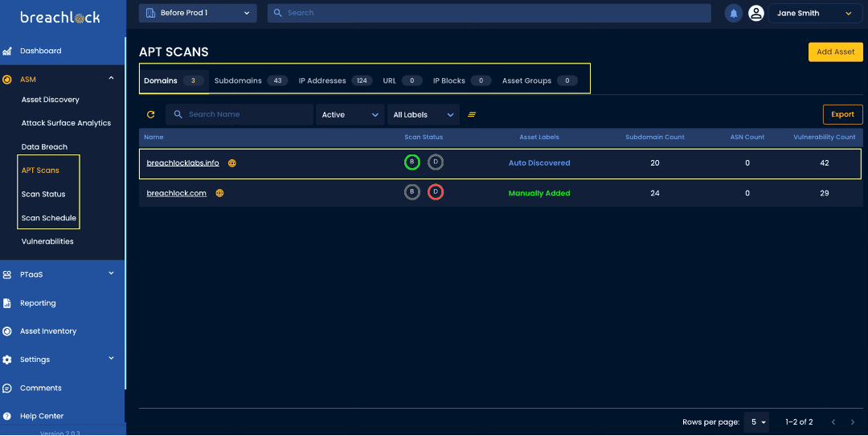
Task: Open Vulnerabilities in sidebar
Action: (x=47, y=241)
